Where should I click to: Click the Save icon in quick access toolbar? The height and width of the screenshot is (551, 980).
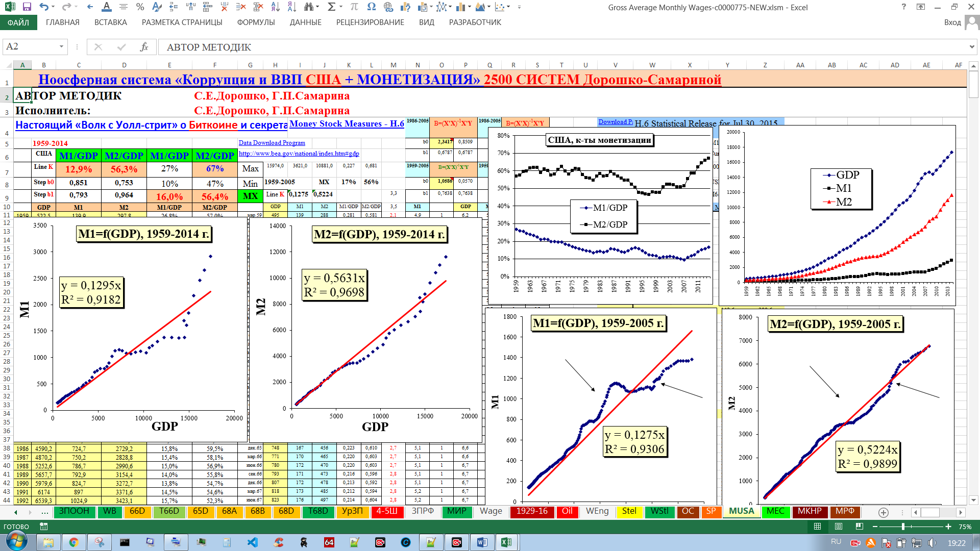[x=27, y=7]
